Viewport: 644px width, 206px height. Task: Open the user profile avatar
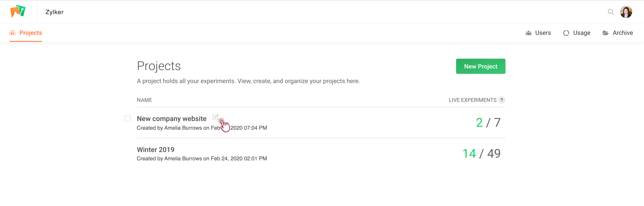[626, 12]
